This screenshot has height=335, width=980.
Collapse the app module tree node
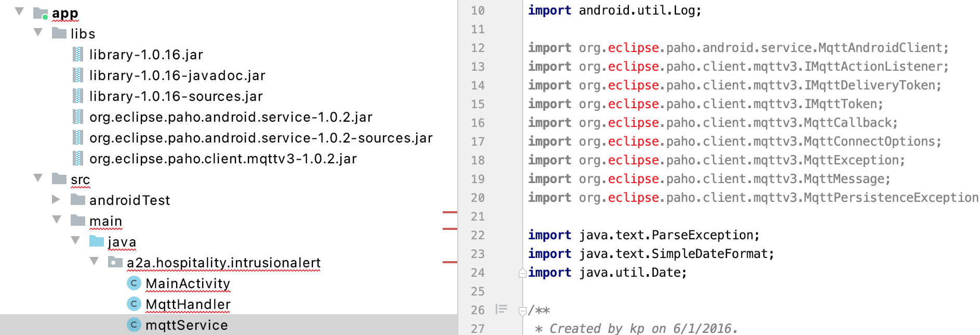19,11
